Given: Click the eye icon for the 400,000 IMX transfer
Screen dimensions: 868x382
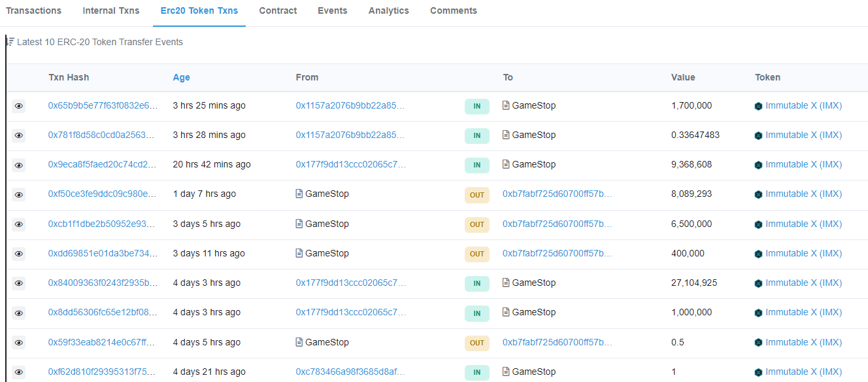Looking at the screenshot, I should coord(19,254).
